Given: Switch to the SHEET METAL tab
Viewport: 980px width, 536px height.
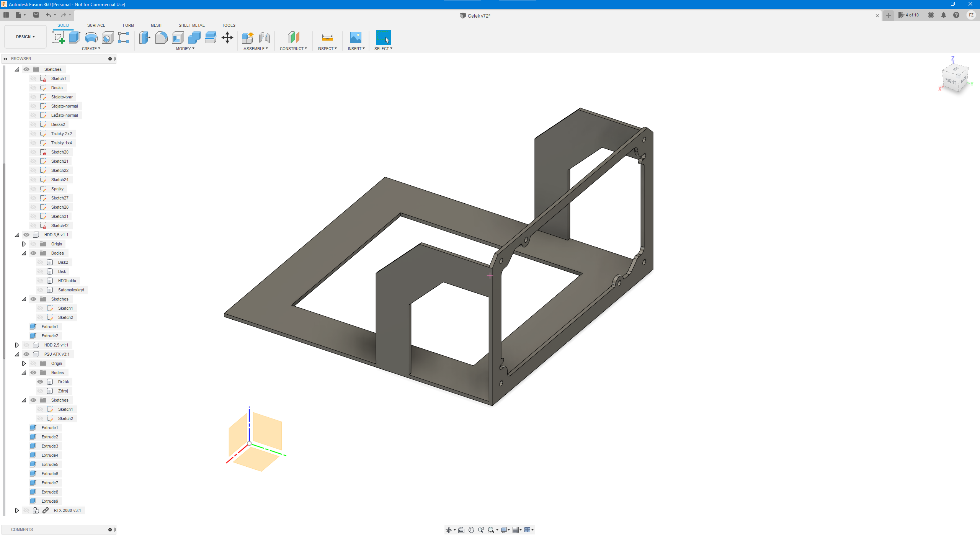Looking at the screenshot, I should [191, 25].
